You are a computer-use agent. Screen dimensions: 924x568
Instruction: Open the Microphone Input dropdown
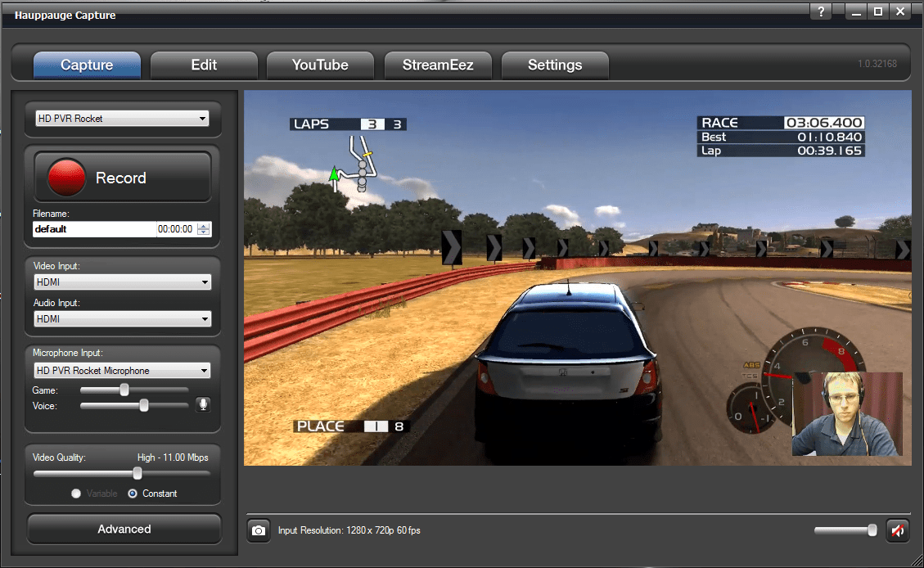click(x=121, y=370)
